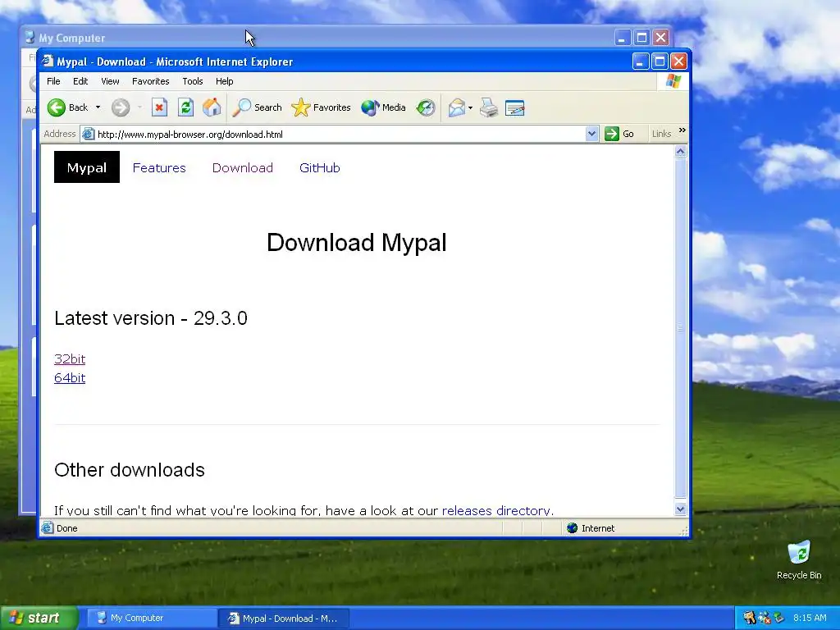Click the vertical scrollbar thumb
This screenshot has height=630, width=840.
click(680, 328)
